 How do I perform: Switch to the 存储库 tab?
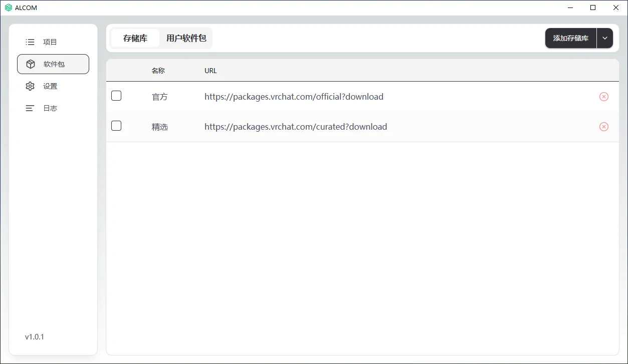[x=135, y=38]
